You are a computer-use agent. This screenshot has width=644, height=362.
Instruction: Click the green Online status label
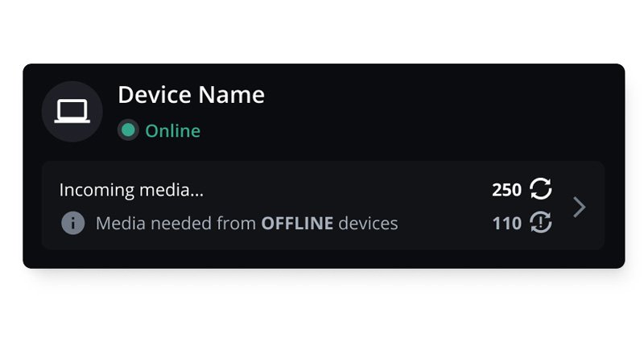(173, 131)
